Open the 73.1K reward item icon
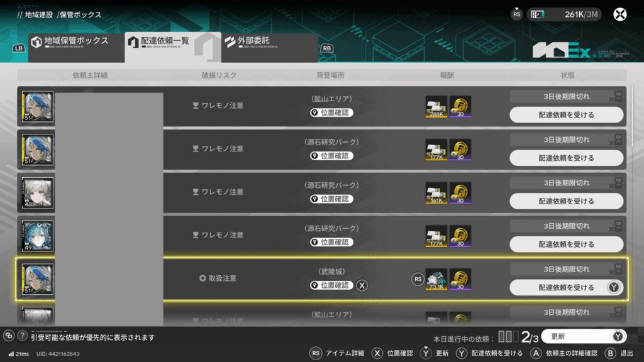This screenshot has height=362, width=644. point(436,280)
